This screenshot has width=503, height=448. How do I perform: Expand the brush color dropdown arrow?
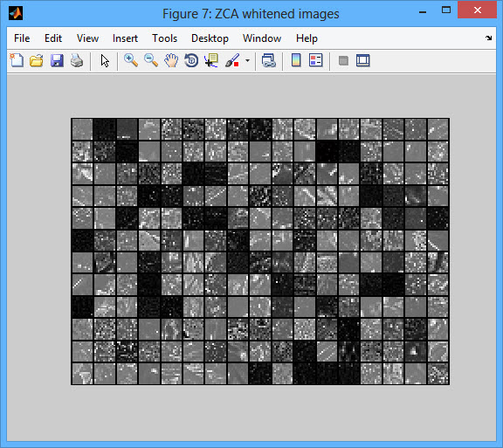pyautogui.click(x=247, y=60)
